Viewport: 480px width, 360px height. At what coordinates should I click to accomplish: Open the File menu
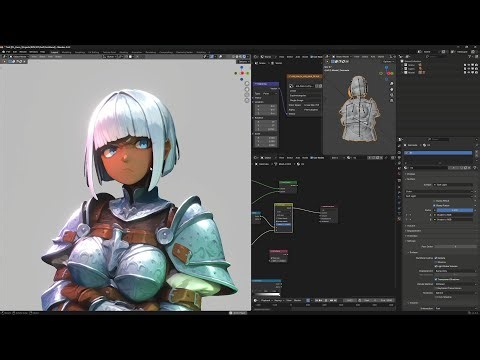8,52
